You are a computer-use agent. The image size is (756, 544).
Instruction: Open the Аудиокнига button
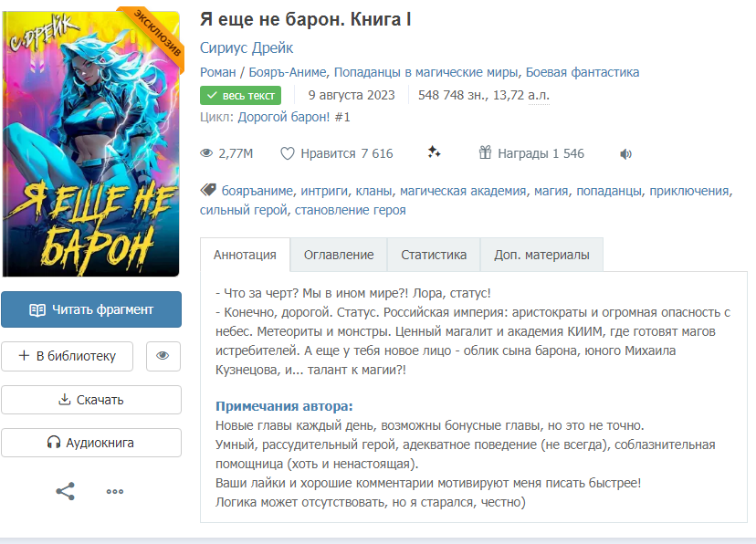click(x=91, y=443)
